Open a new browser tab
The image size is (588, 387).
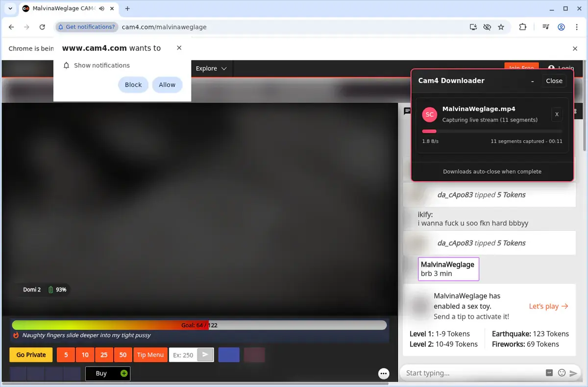tap(127, 8)
